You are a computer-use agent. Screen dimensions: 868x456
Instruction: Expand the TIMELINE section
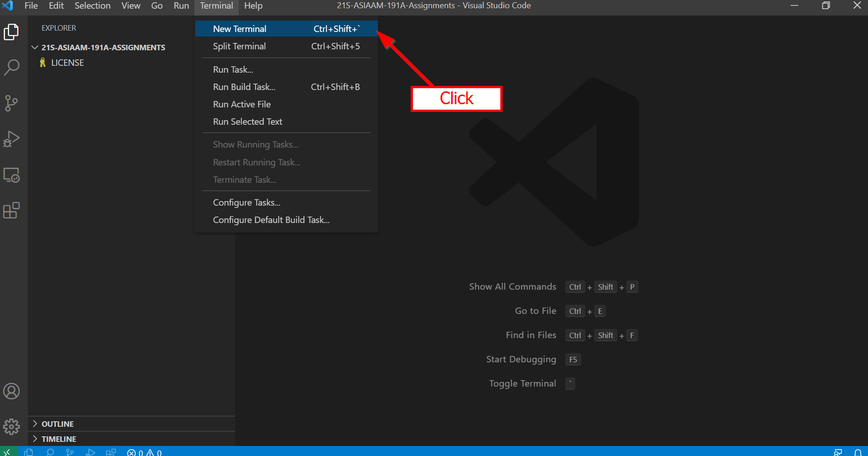pos(59,439)
